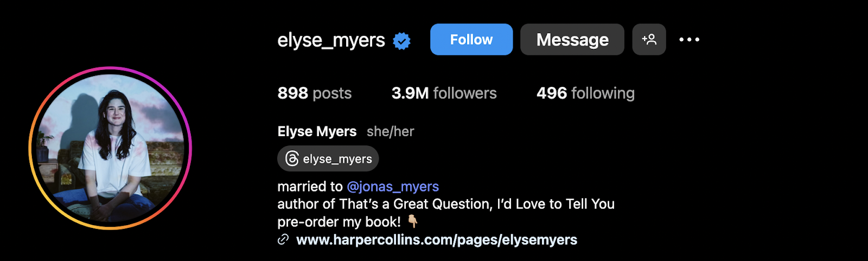Screen dimensions: 868x261
Task: Click the Threads logo icon
Action: click(x=292, y=158)
